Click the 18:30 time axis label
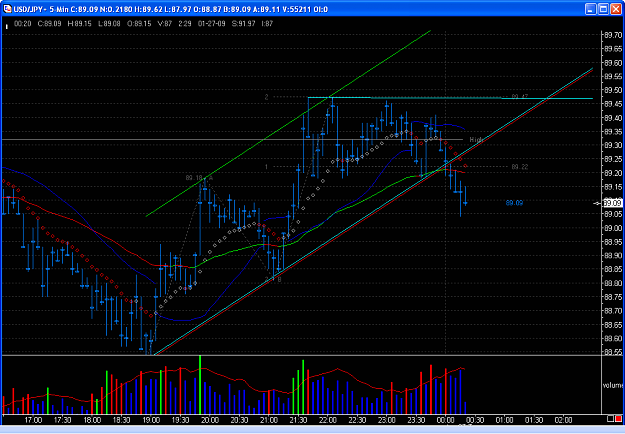This screenshot has height=434, width=625. pos(122,420)
